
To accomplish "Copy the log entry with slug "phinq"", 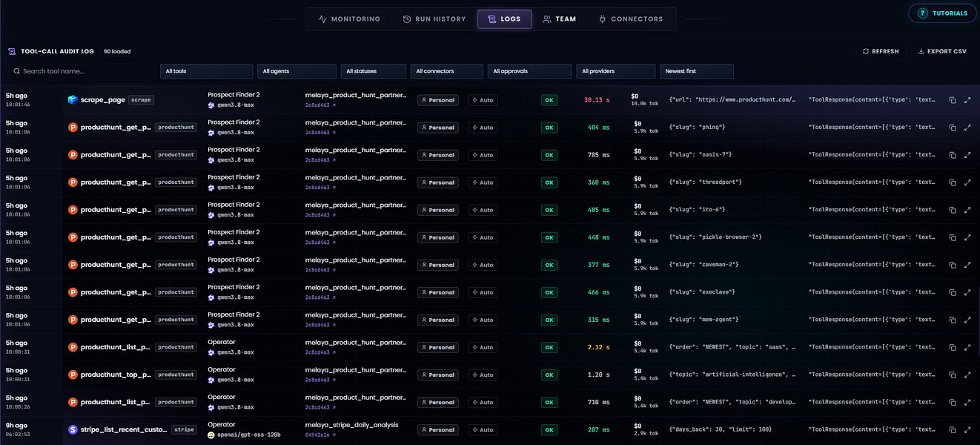I will coord(953,128).
